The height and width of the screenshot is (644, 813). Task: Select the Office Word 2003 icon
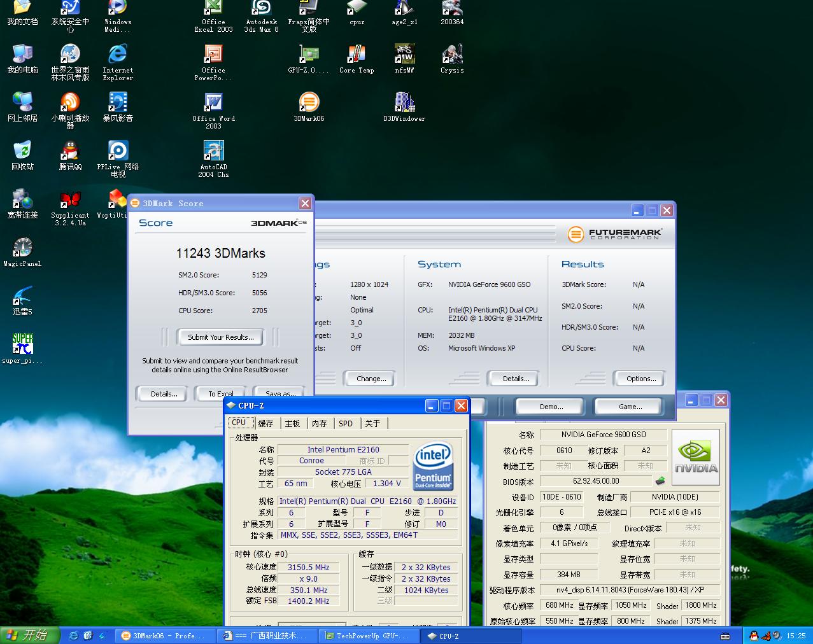coord(213,111)
